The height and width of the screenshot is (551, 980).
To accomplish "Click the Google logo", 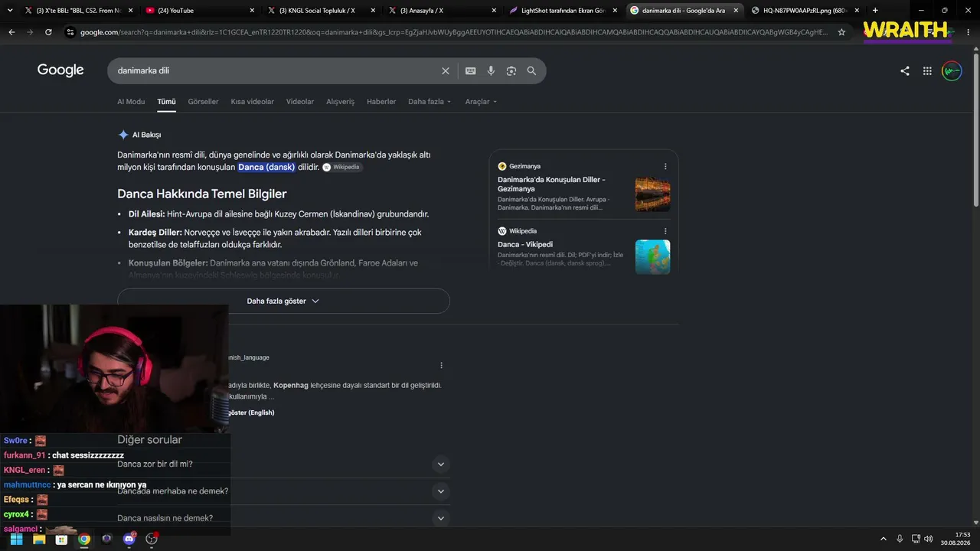I will (60, 70).
